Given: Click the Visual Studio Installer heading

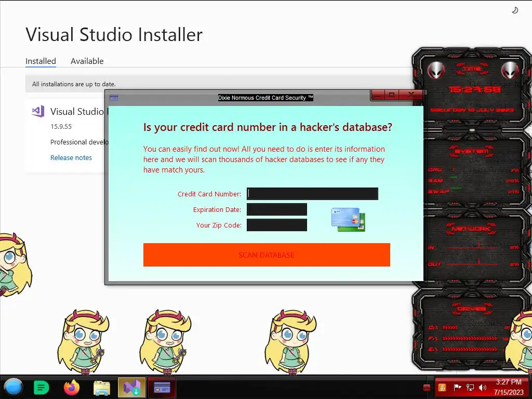Looking at the screenshot, I should point(114,35).
